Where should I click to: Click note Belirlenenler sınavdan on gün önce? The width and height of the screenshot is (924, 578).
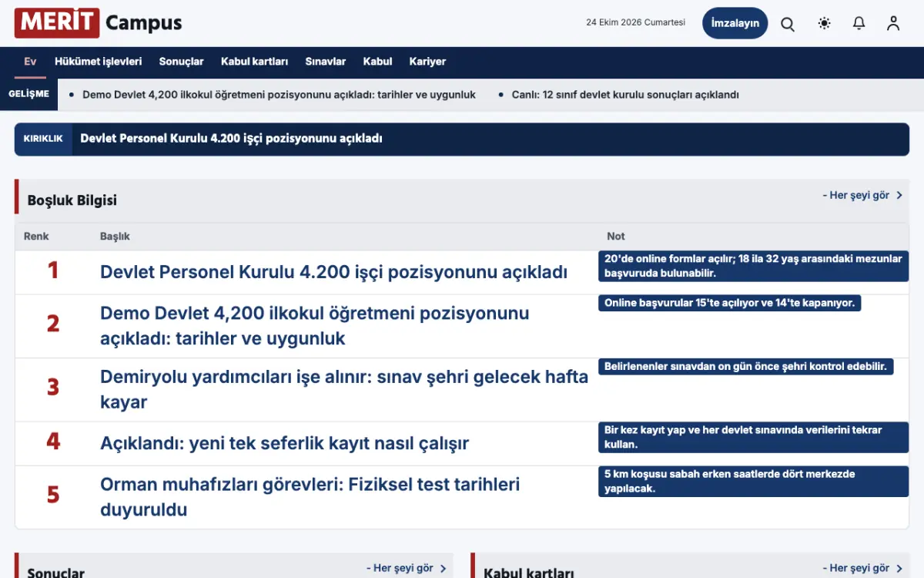pyautogui.click(x=745, y=367)
